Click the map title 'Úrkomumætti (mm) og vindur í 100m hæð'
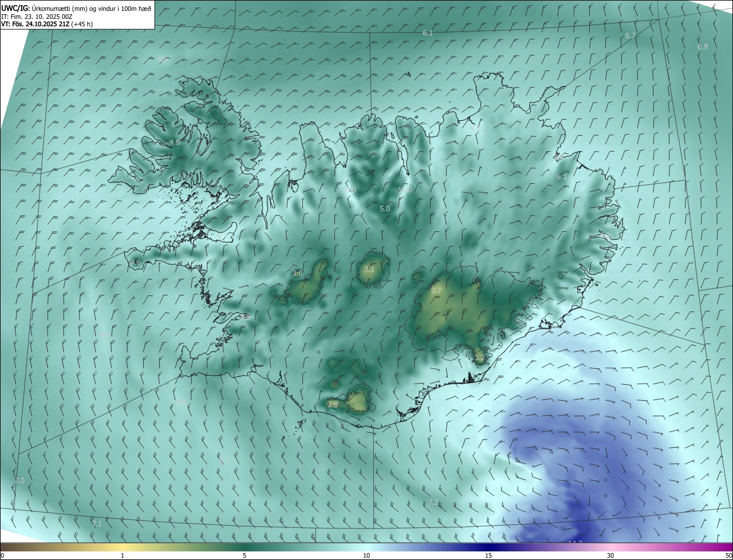 tap(90, 7)
